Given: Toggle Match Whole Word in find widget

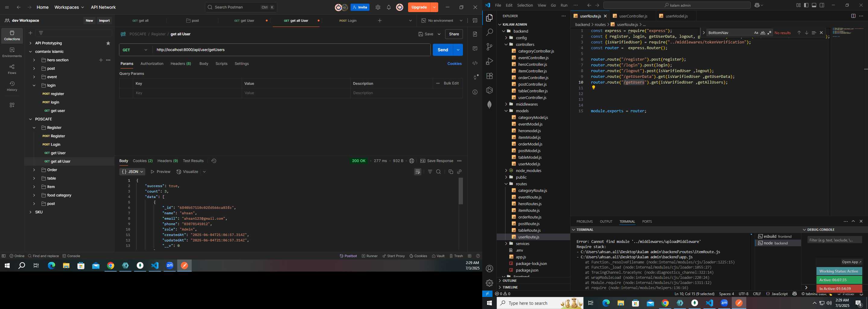Looking at the screenshot, I should tap(763, 33).
